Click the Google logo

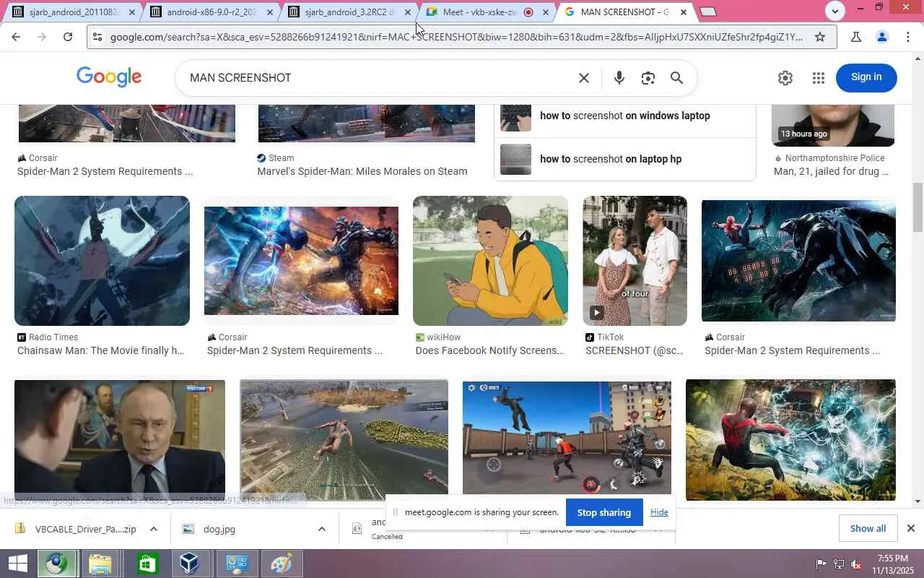(x=109, y=77)
